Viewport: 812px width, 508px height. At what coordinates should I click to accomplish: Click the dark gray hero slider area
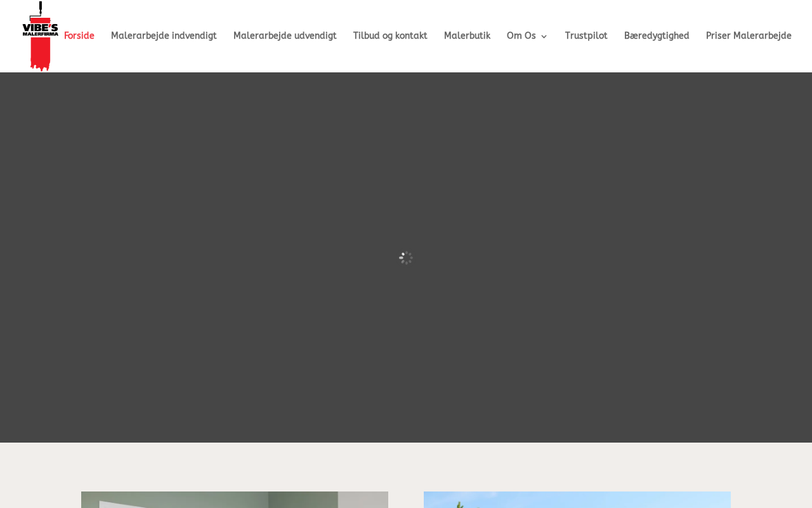pyautogui.click(x=406, y=159)
